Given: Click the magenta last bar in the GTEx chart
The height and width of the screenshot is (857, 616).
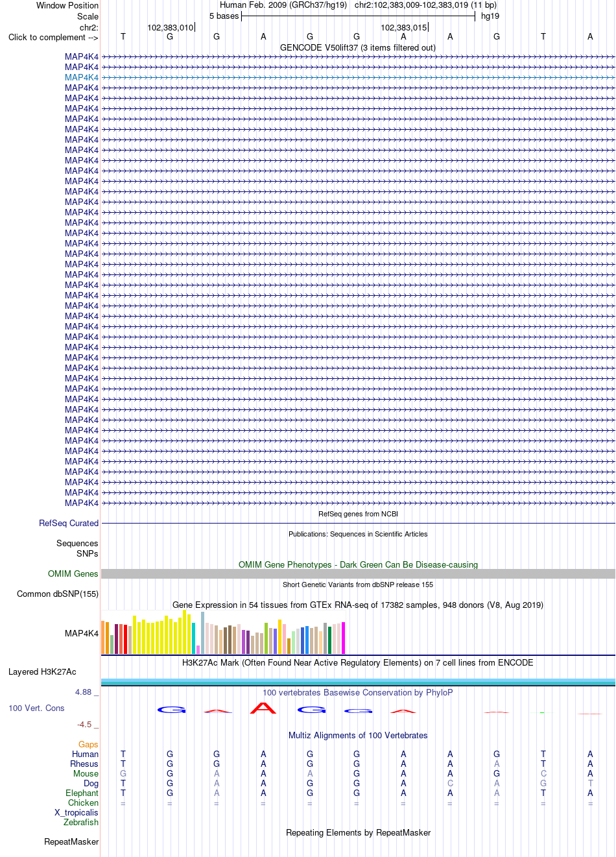Looking at the screenshot, I should (x=344, y=638).
